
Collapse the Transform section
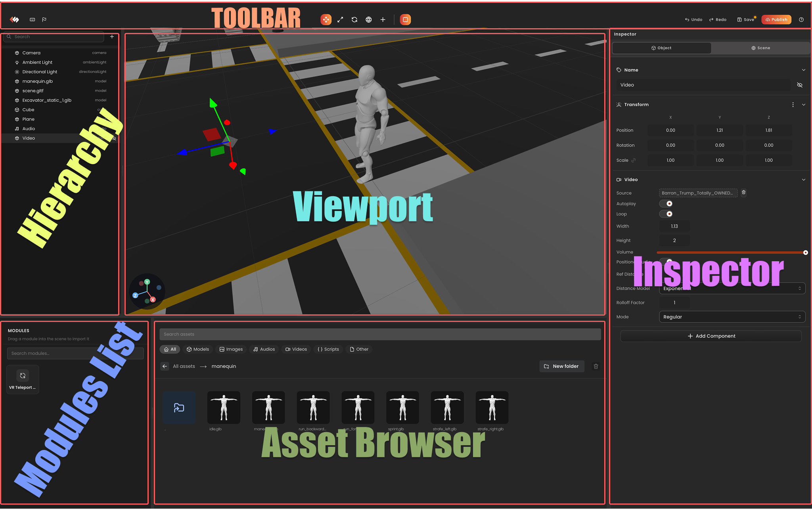click(x=804, y=104)
